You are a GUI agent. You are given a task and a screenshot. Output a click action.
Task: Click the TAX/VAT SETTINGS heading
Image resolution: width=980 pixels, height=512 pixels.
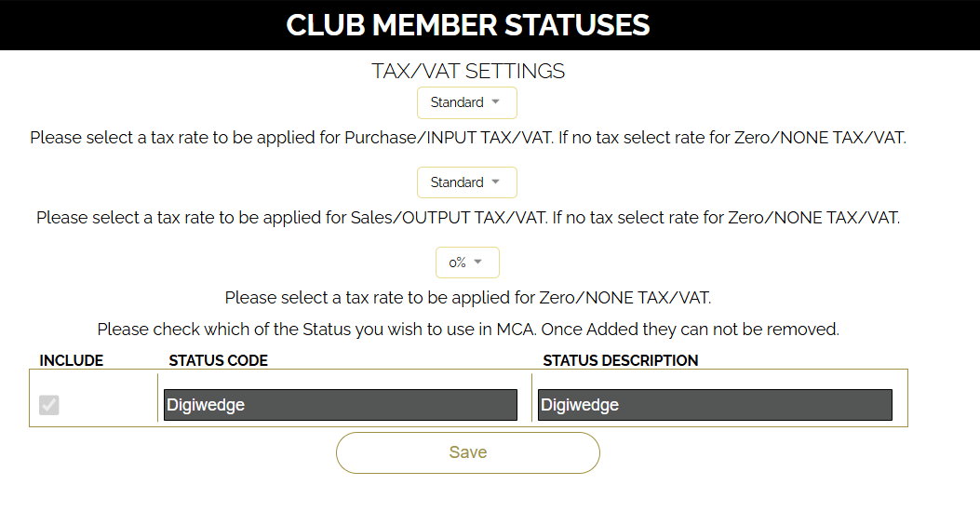(x=468, y=71)
